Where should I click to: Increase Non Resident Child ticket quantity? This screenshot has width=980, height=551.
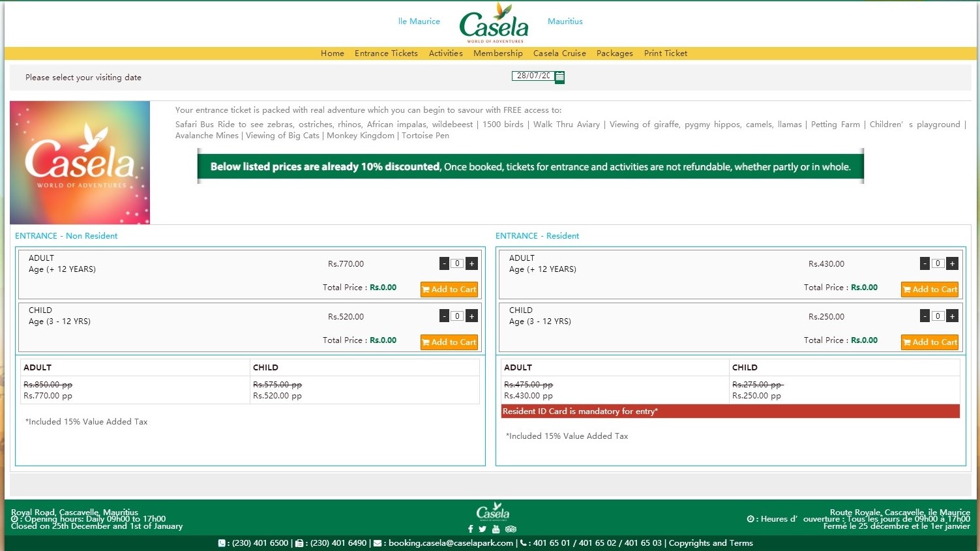click(x=471, y=316)
